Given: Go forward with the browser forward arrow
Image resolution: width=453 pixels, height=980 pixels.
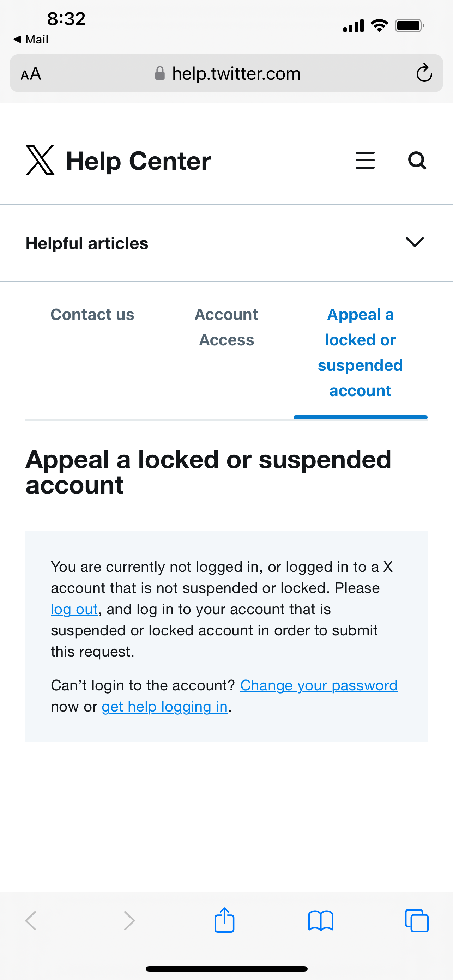Looking at the screenshot, I should tap(129, 921).
